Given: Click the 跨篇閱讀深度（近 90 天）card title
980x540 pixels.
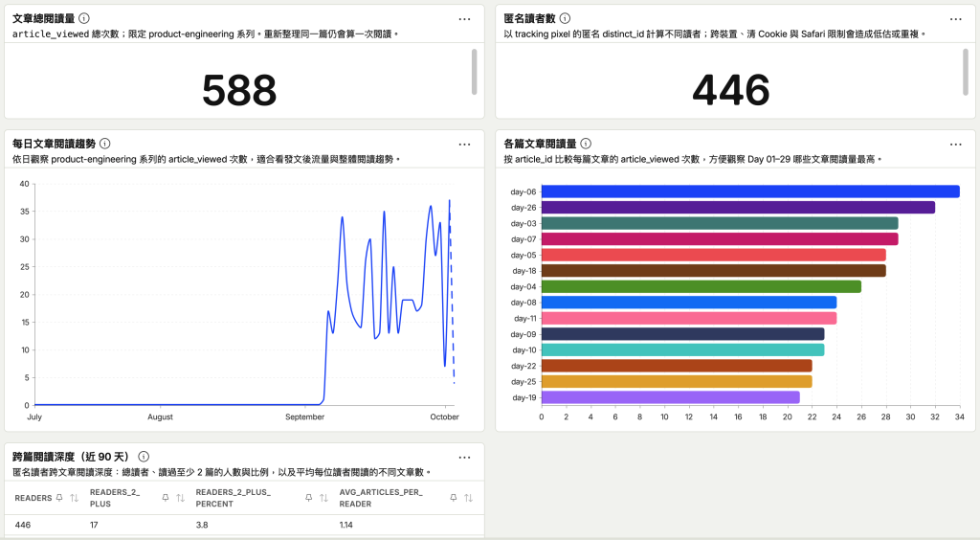Looking at the screenshot, I should [x=71, y=457].
